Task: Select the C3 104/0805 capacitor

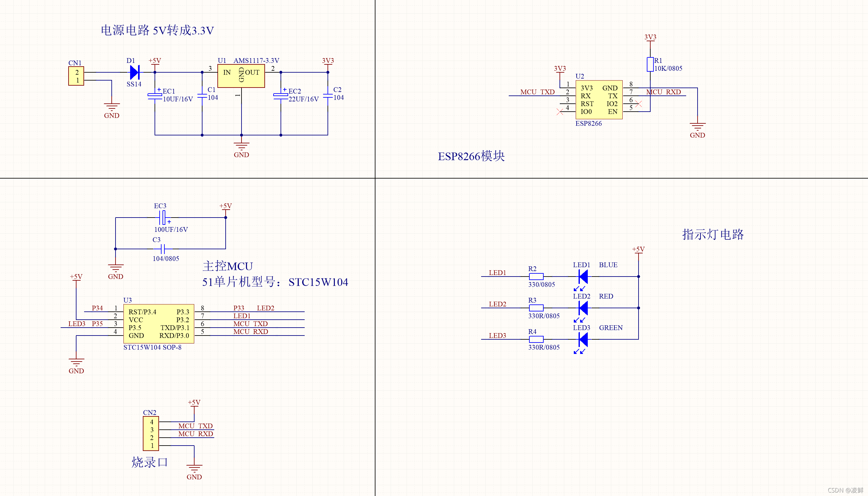Action: point(163,249)
